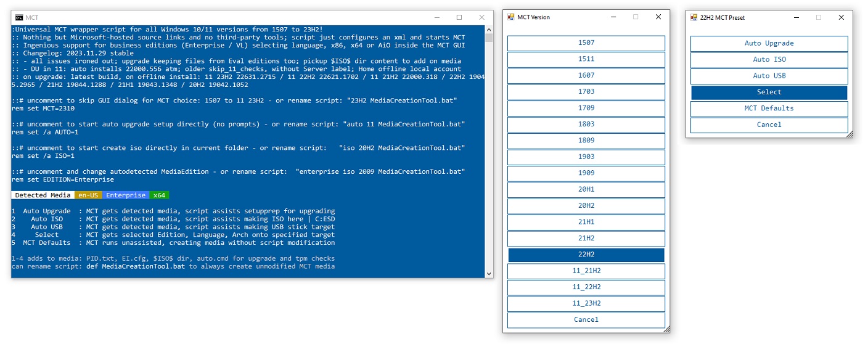Pick version 1703 from the list

[586, 92]
